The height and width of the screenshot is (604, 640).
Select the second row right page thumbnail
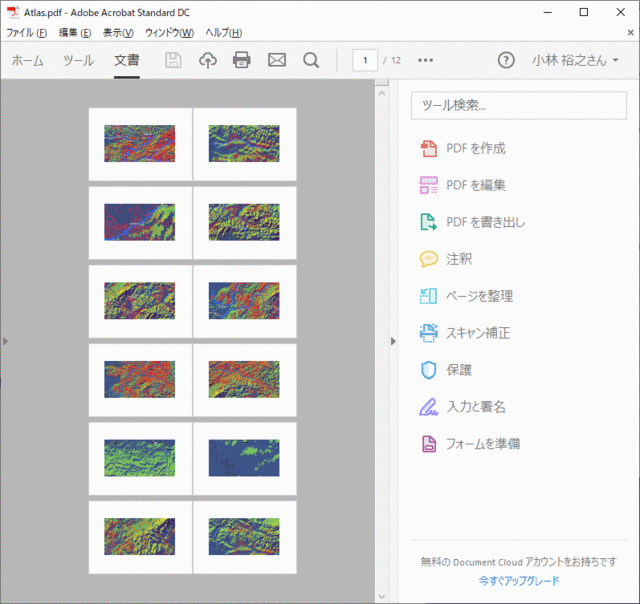(245, 222)
